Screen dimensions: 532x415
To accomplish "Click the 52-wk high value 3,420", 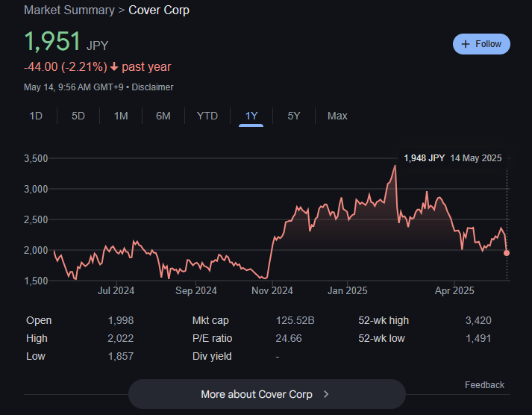I will click(x=478, y=320).
